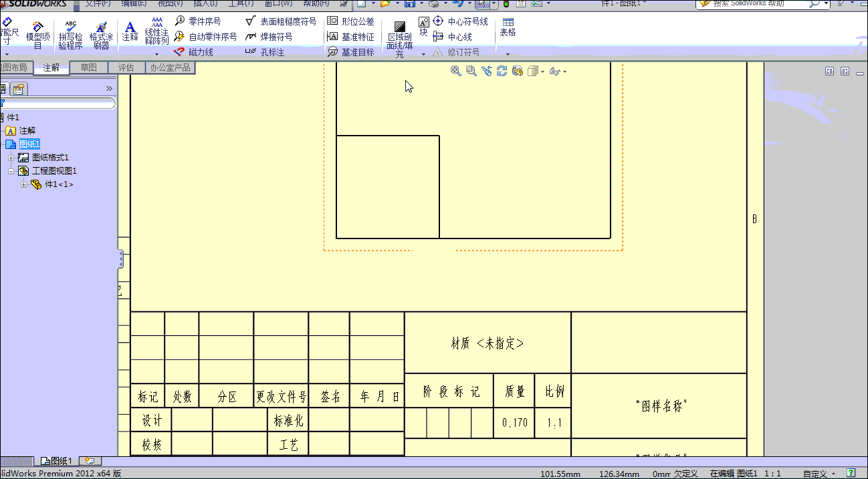
Task: Insert a table with the 表格 tool
Action: (x=508, y=27)
